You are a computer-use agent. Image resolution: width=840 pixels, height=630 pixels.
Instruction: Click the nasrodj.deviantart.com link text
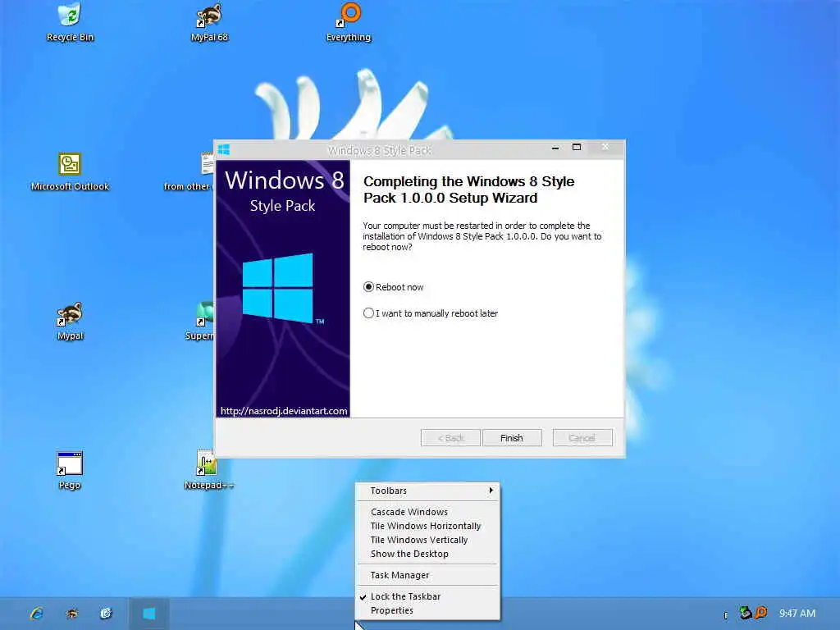284,411
